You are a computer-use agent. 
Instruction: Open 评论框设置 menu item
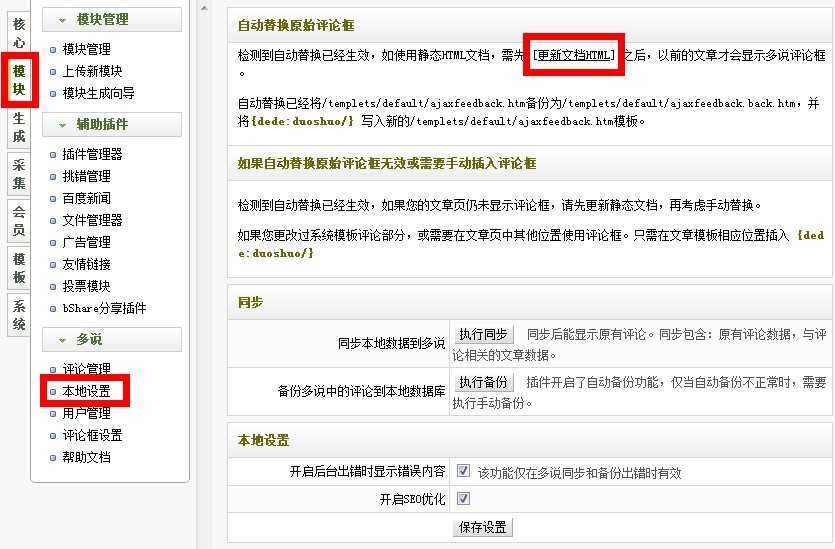92,435
